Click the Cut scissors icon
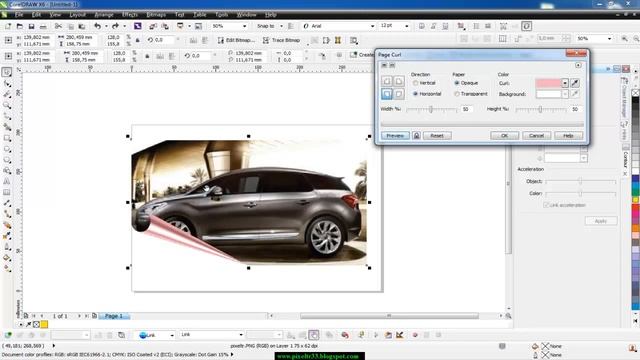Image resolution: width=640 pixels, height=360 pixels. coord(58,26)
